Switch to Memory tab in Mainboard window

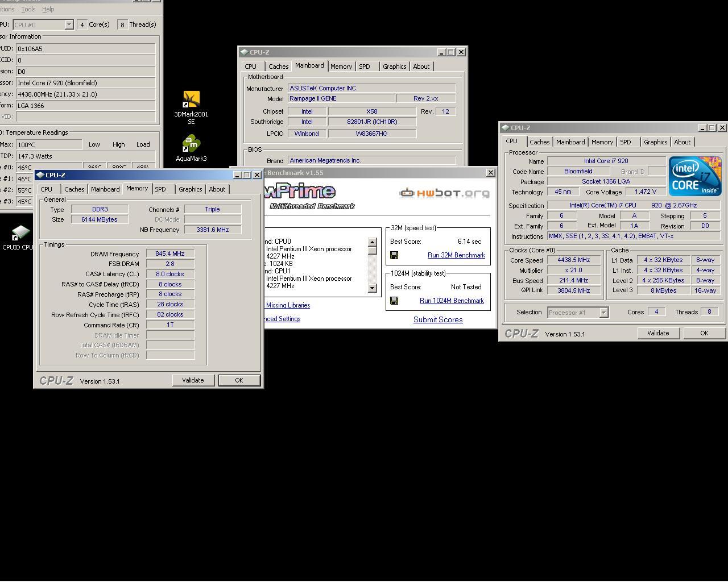341,66
